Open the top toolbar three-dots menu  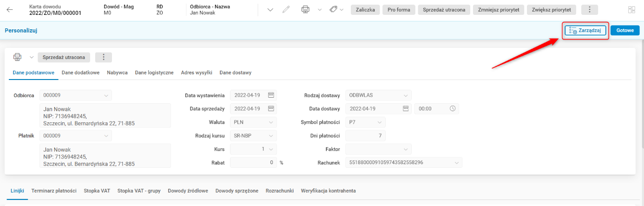[x=590, y=10]
